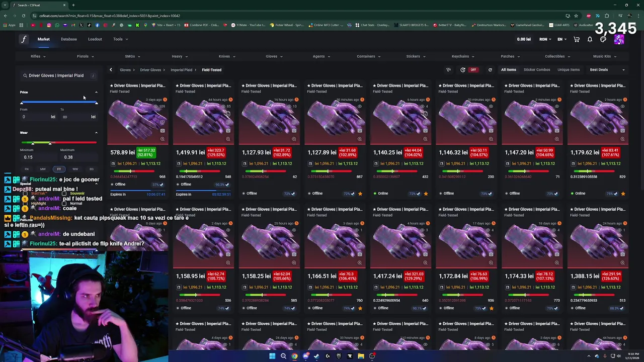Viewport: 644px width, 362px height.
Task: Switch to the Unique Items tab
Action: coord(569,70)
